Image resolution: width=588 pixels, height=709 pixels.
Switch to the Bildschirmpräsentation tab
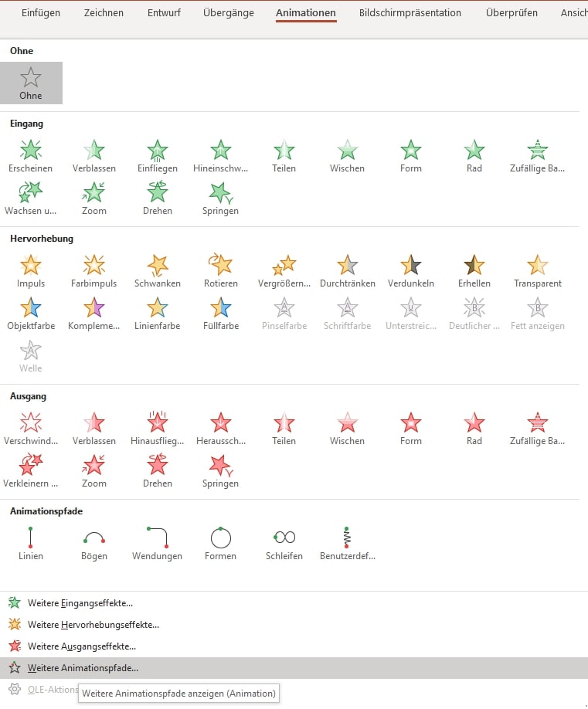[410, 13]
